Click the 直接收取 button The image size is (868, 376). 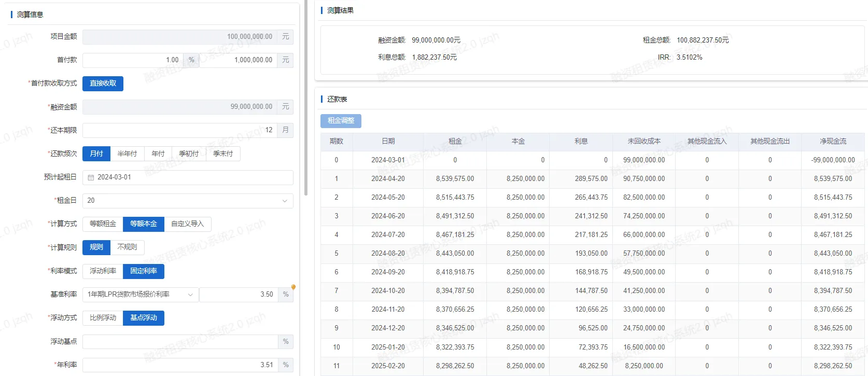tap(103, 83)
